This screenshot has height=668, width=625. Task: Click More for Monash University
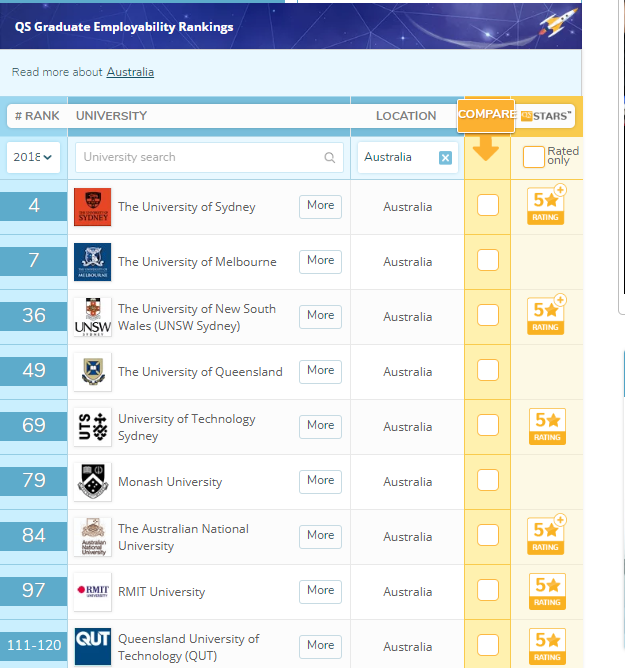(x=320, y=481)
